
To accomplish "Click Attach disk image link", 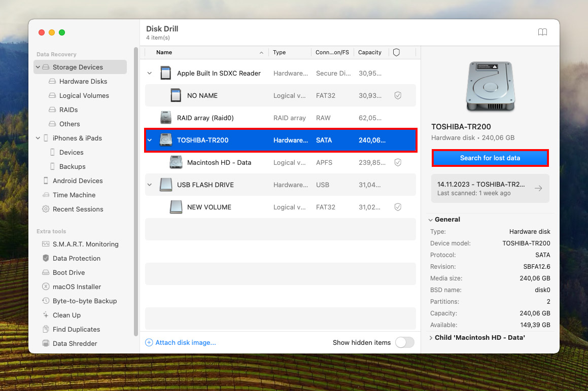I will [x=185, y=342].
